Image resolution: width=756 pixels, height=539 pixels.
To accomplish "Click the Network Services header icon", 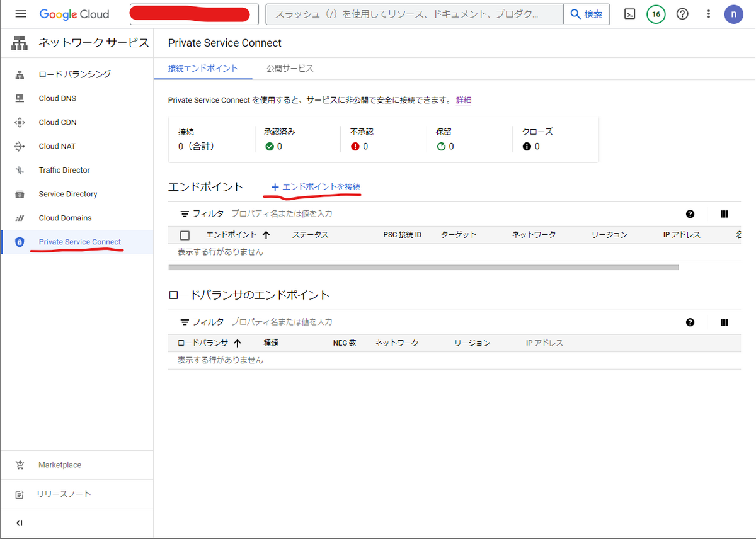I will tap(20, 43).
